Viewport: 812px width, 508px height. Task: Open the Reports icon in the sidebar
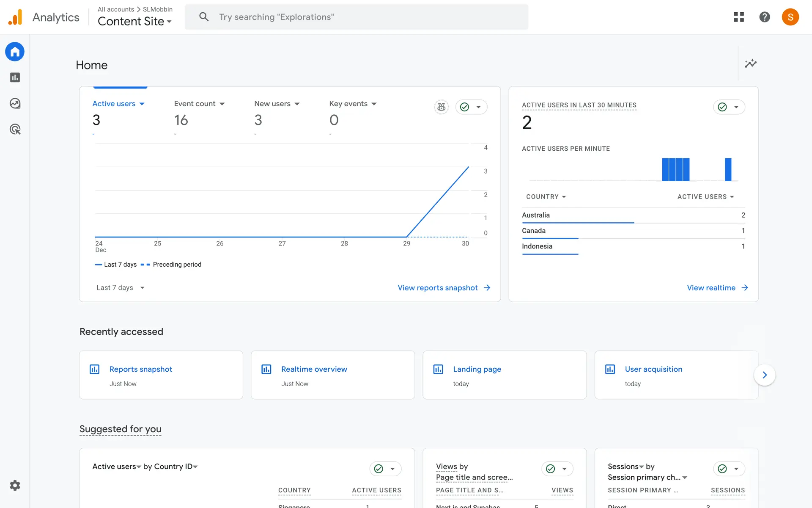[15, 77]
